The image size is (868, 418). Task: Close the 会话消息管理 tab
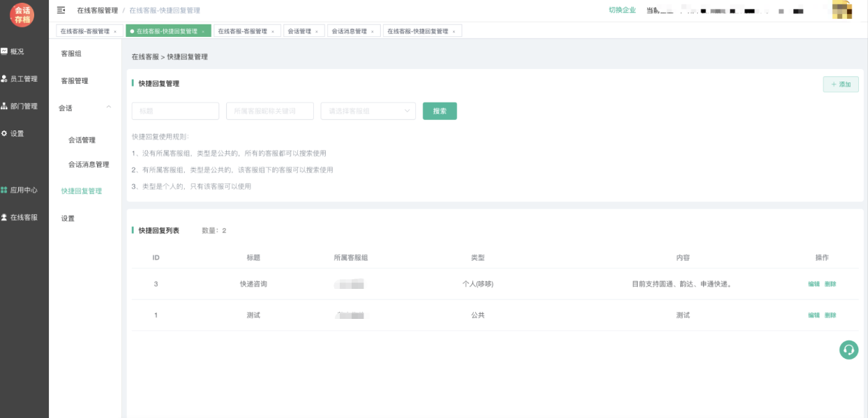click(x=373, y=31)
